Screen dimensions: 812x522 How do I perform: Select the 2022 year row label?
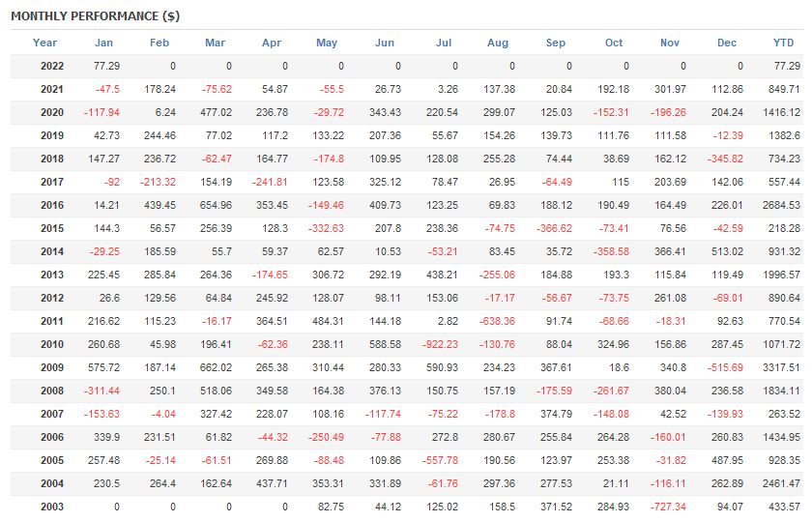click(53, 66)
